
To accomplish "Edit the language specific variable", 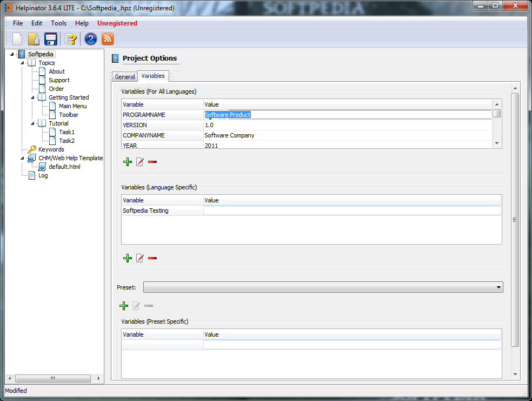I will pyautogui.click(x=140, y=258).
